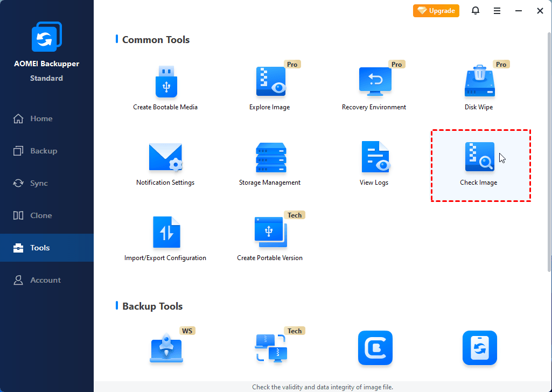Click the orange Upgrade button
Image resolution: width=552 pixels, height=392 pixels.
pos(436,11)
